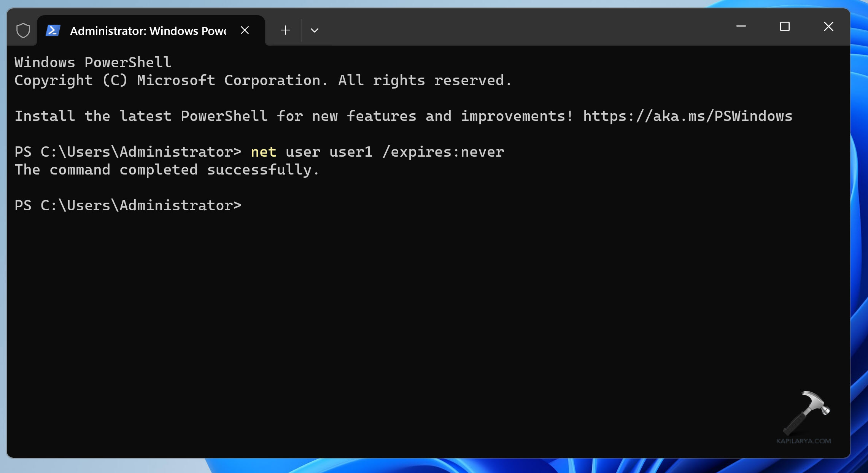The height and width of the screenshot is (473, 868).
Task: Select the Administrator: Windows PowerShell tab
Action: point(148,31)
